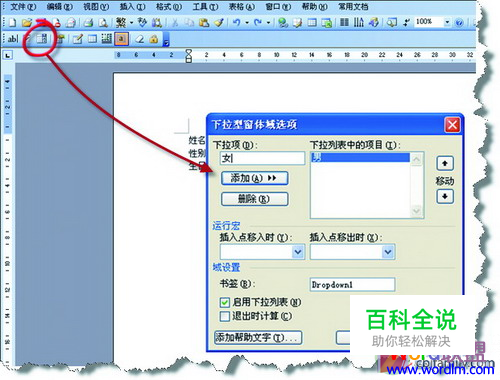Toggle the Document Map icon

392,23
